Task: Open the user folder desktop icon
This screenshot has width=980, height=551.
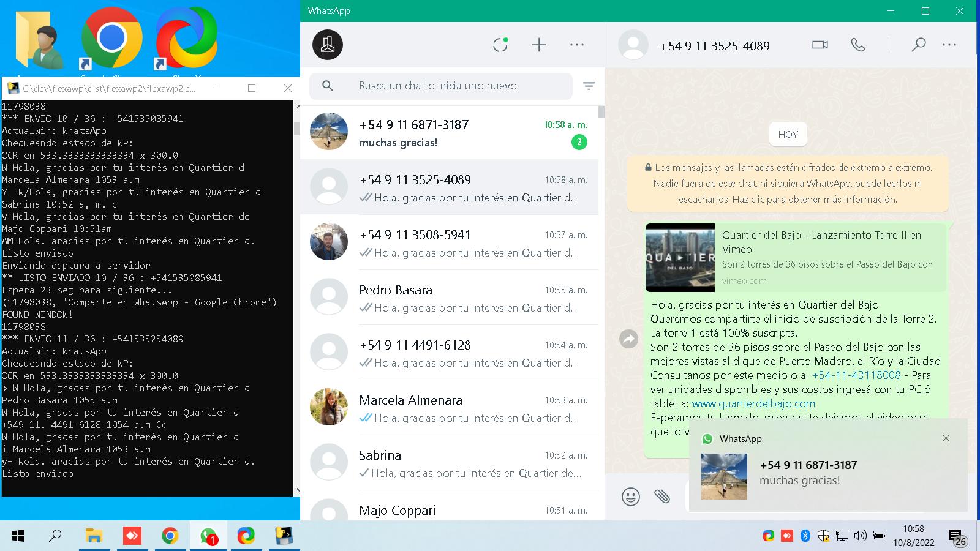Action: tap(40, 39)
